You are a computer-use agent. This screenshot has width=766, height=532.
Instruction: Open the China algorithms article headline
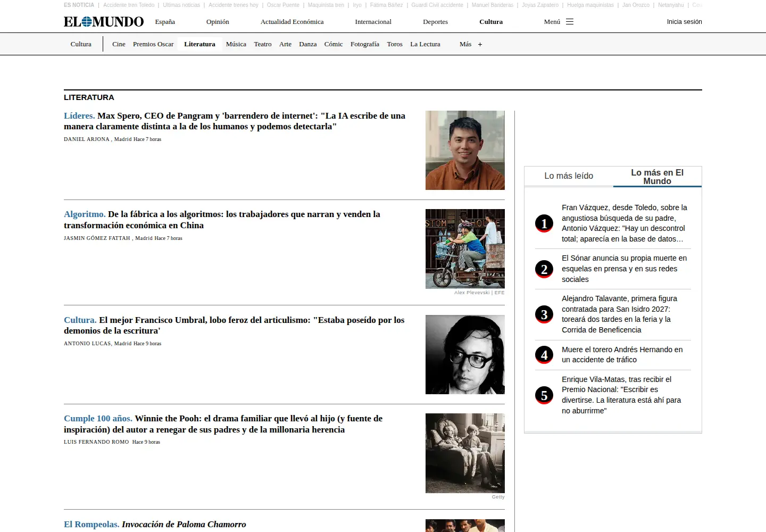click(222, 220)
